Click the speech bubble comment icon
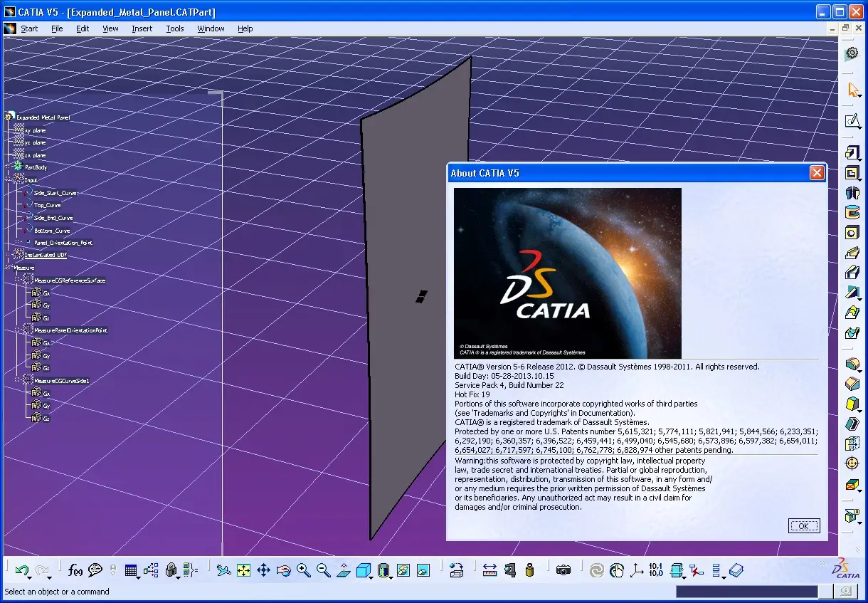The height and width of the screenshot is (603, 868). pyautogui.click(x=95, y=570)
